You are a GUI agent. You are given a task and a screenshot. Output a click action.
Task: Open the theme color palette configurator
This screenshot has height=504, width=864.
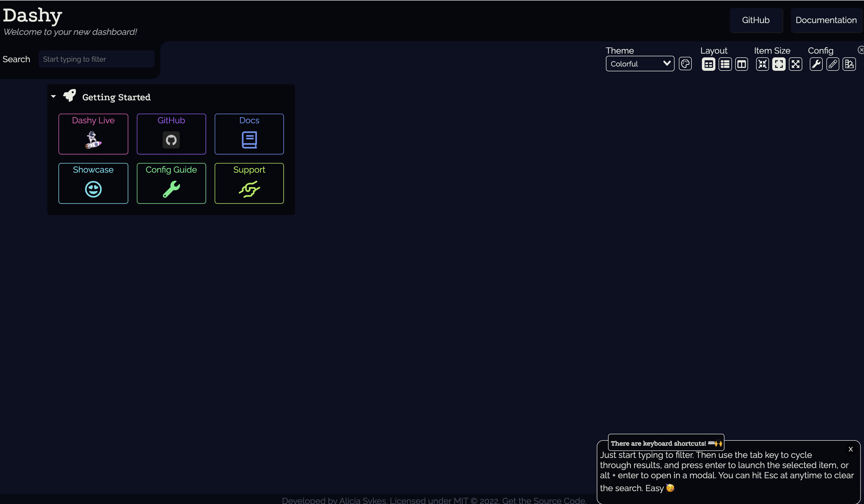pos(685,64)
